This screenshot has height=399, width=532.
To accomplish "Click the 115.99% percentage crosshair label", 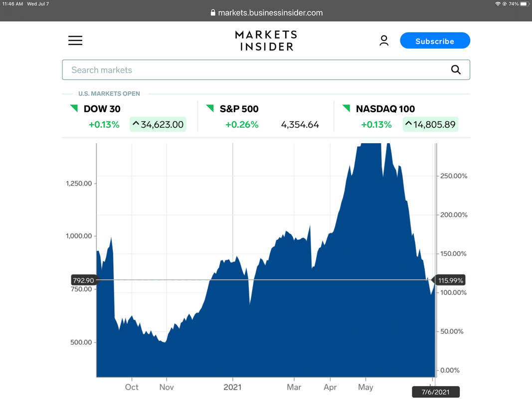I will pos(451,280).
